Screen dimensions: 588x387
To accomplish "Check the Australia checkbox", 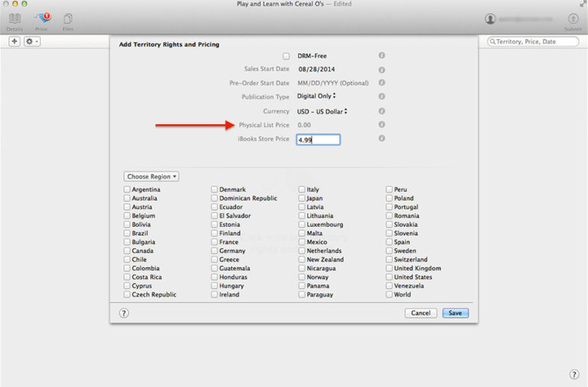I will (x=127, y=198).
